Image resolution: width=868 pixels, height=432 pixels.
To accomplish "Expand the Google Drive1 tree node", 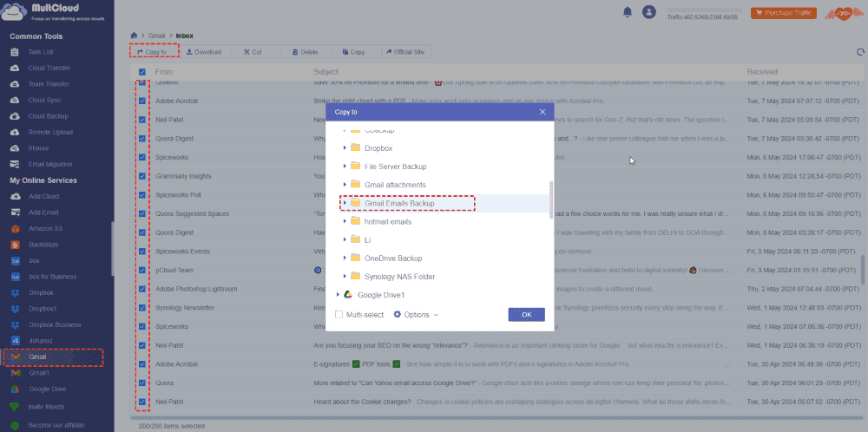I will 338,295.
